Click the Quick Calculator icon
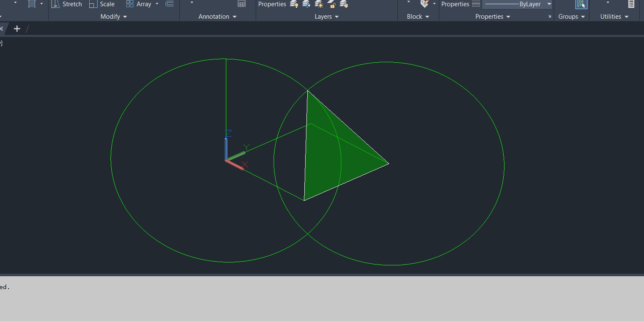Viewport: 644px width, 321px height. coord(631,4)
